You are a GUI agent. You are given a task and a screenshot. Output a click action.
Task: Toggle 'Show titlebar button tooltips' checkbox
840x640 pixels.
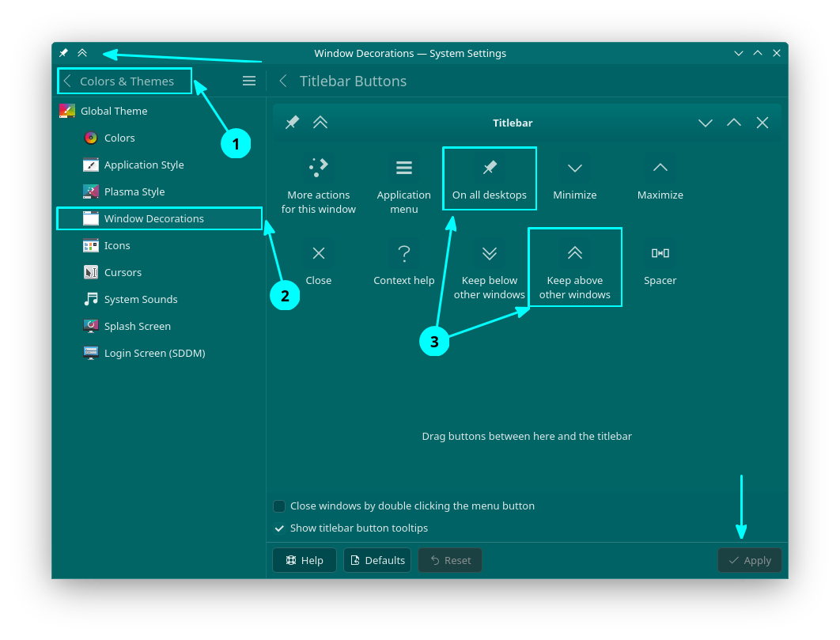(279, 528)
